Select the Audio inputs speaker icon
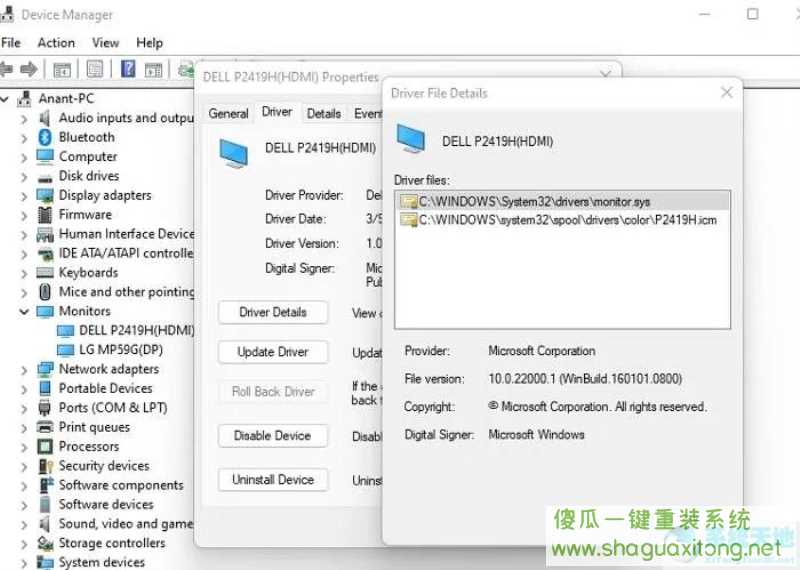This screenshot has width=800, height=570. [45, 118]
